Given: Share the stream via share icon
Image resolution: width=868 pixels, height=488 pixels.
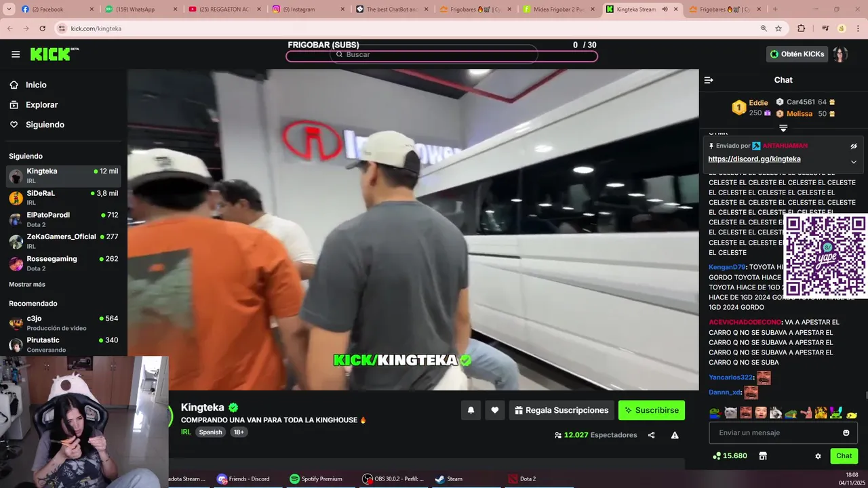Looking at the screenshot, I should (x=651, y=435).
